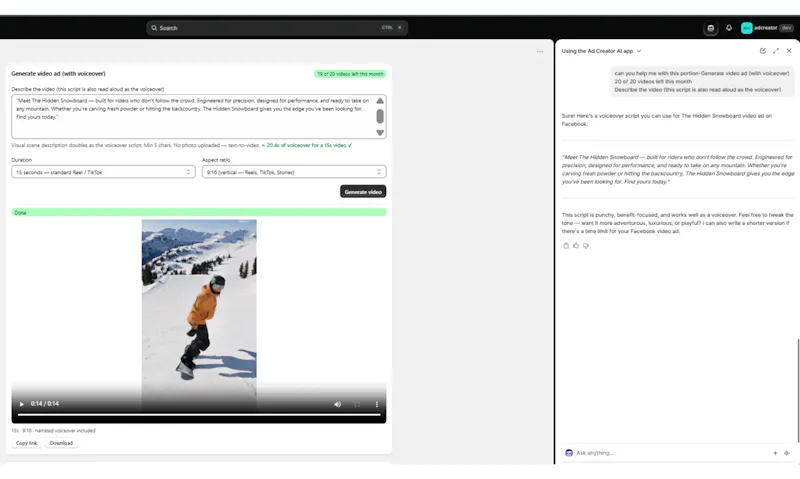Click the Generate video button
The image size is (800, 479).
tap(363, 192)
